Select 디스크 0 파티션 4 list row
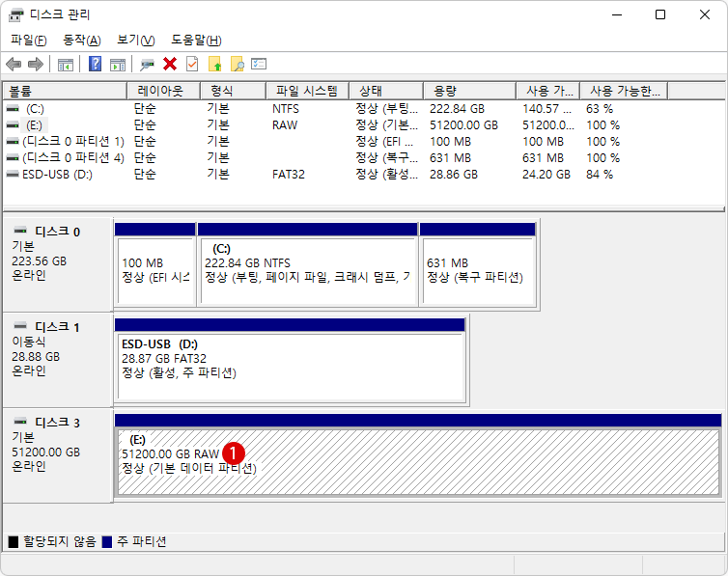Screen dimensions: 728x576 [x=73, y=158]
